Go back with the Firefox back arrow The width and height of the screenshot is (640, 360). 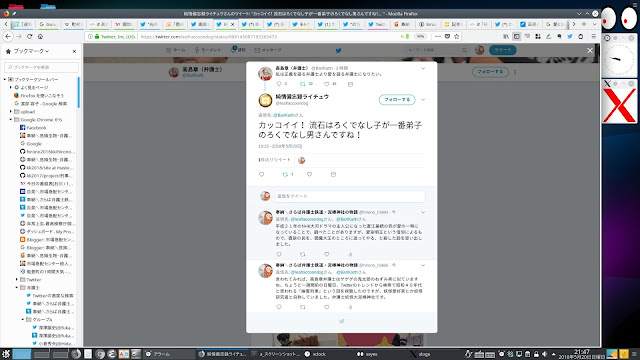click(8, 36)
